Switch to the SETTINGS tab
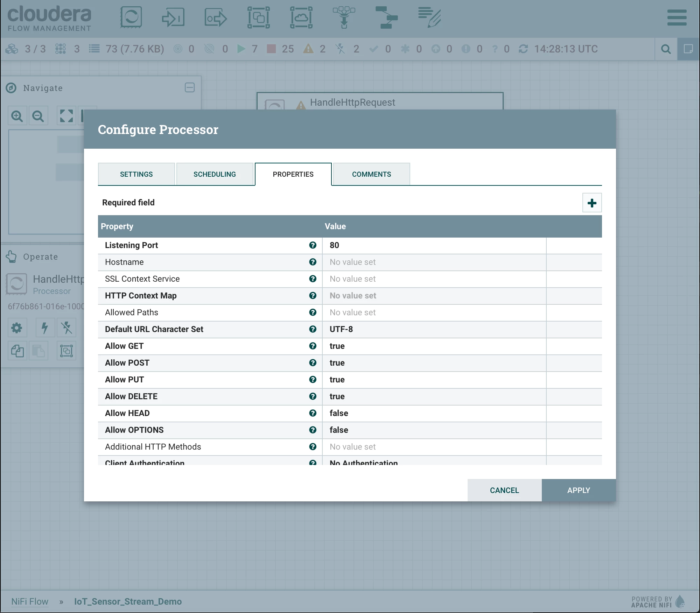Screen dimensions: 700x613 [136, 174]
